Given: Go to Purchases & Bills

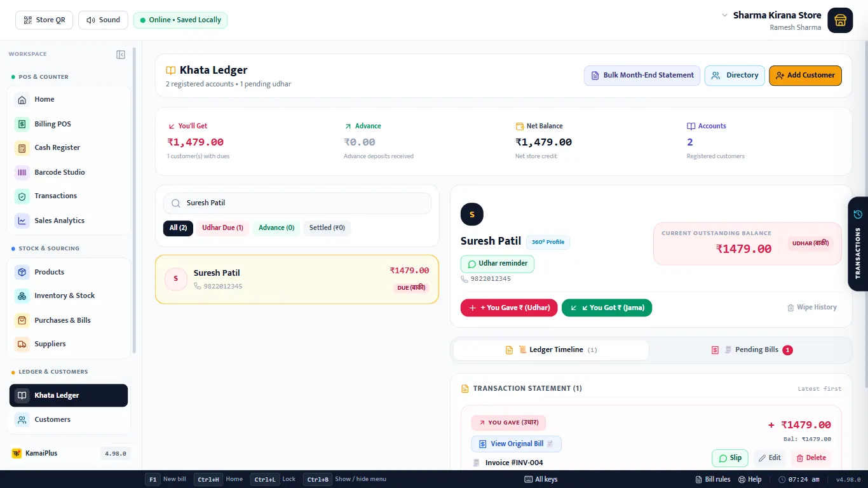Looking at the screenshot, I should (x=69, y=320).
